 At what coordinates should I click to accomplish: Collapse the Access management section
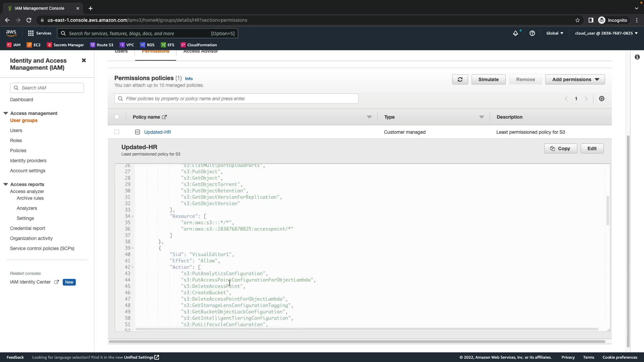(6, 113)
